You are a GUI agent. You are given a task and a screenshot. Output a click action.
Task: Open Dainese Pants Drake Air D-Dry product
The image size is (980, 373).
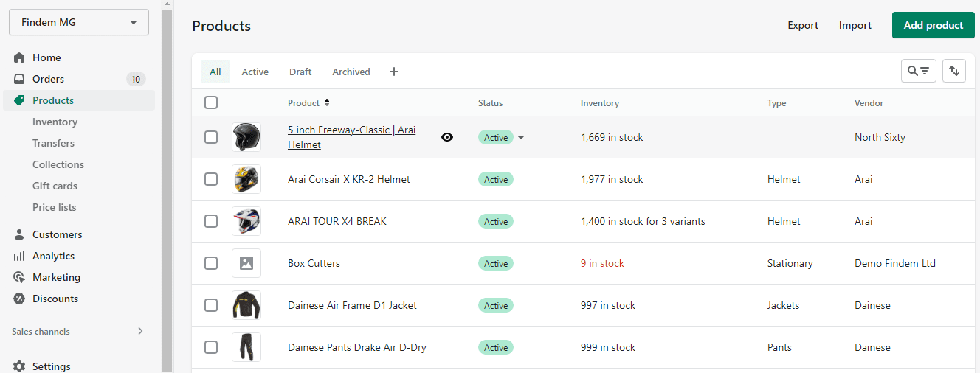pos(357,347)
